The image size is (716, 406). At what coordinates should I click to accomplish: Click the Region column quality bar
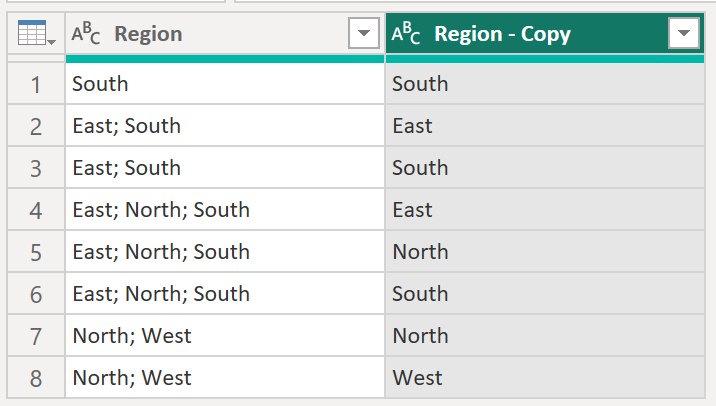point(225,59)
